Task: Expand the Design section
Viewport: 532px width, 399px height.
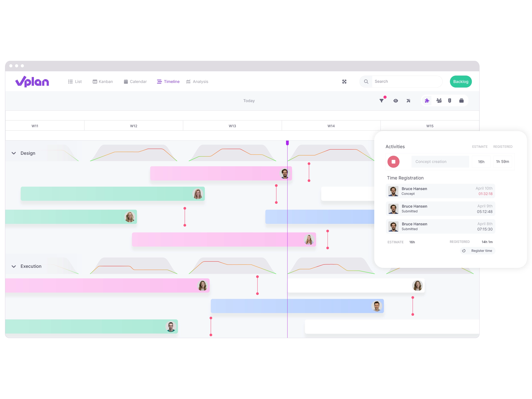Action: (14, 153)
